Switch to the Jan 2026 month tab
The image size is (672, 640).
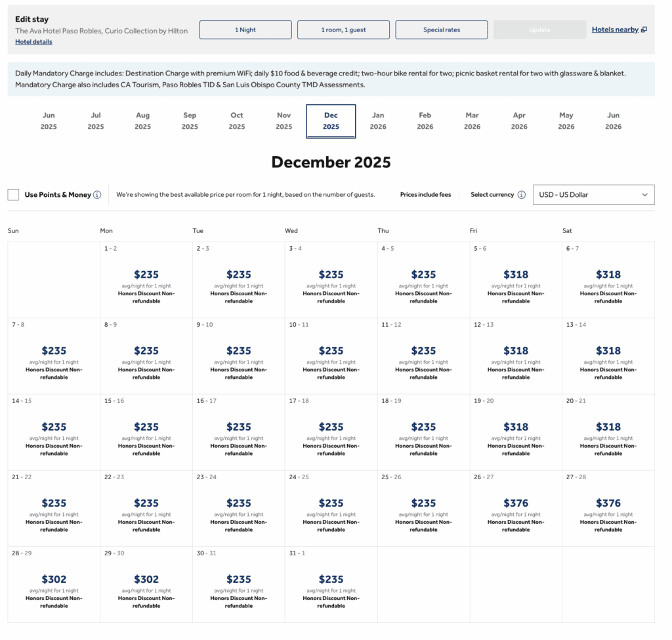(378, 121)
